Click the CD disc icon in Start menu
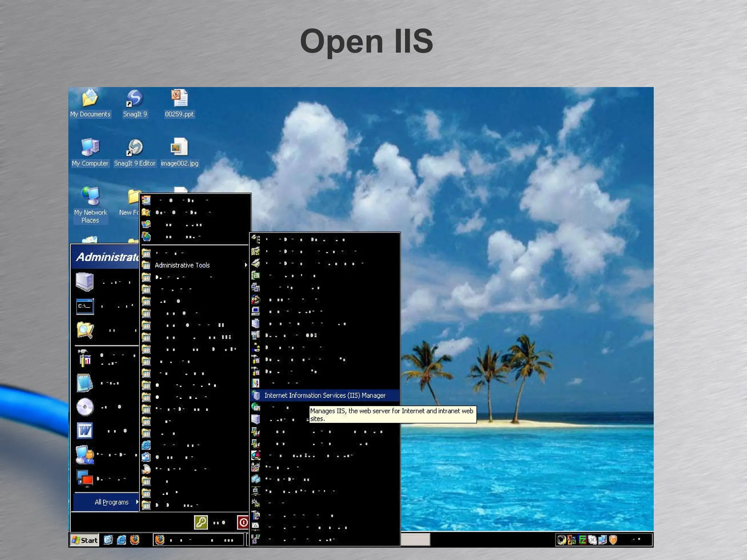Image resolution: width=747 pixels, height=560 pixels. point(85,407)
